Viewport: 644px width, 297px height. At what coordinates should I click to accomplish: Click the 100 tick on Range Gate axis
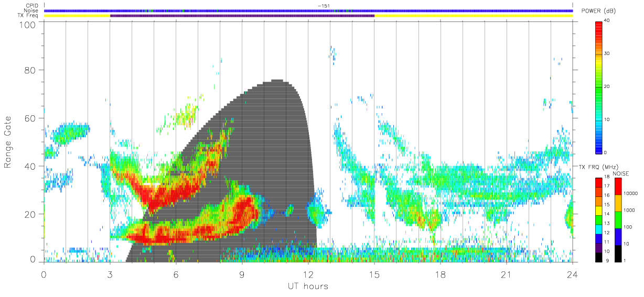27,25
